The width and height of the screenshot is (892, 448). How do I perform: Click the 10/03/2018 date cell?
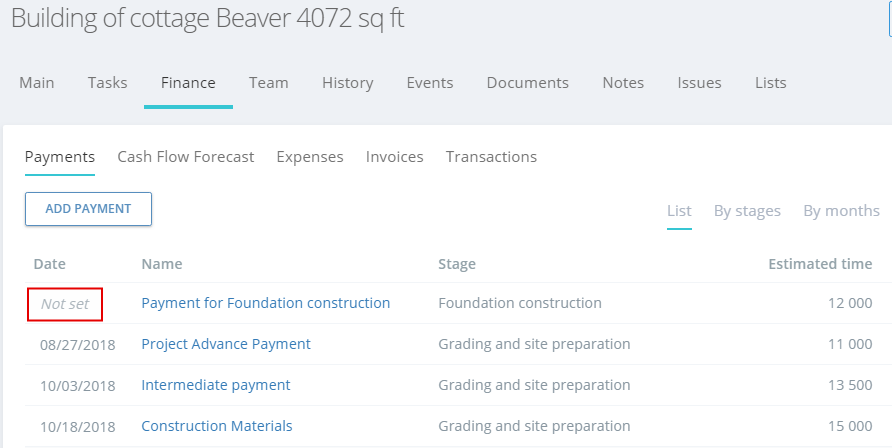77,386
